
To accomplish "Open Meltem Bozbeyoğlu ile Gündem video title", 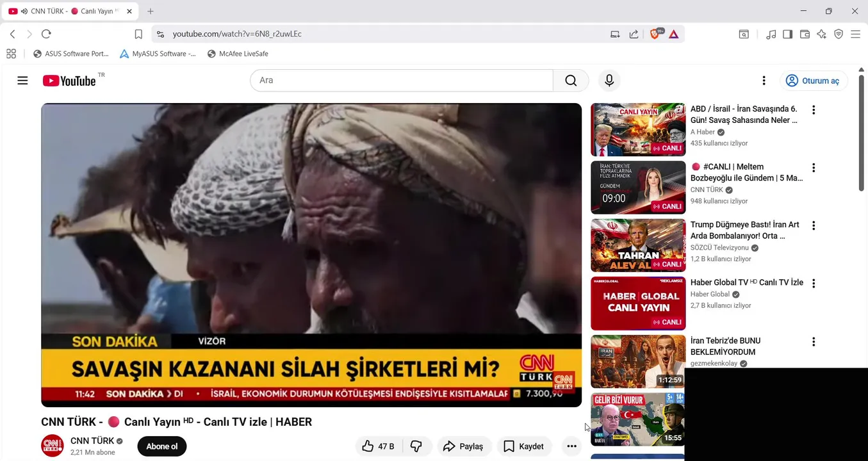I will [x=746, y=172].
